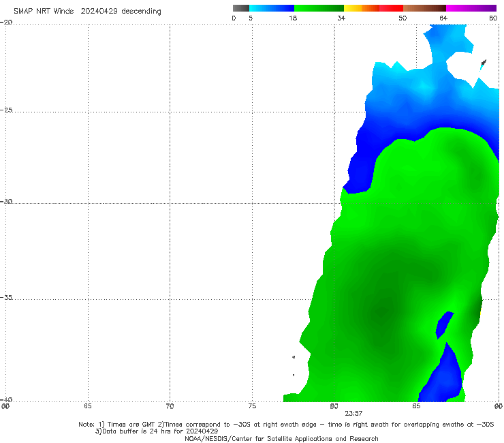Screen dimensions: 504x443
Task: Click the latitude axis label -30
Action: click(x=6, y=201)
